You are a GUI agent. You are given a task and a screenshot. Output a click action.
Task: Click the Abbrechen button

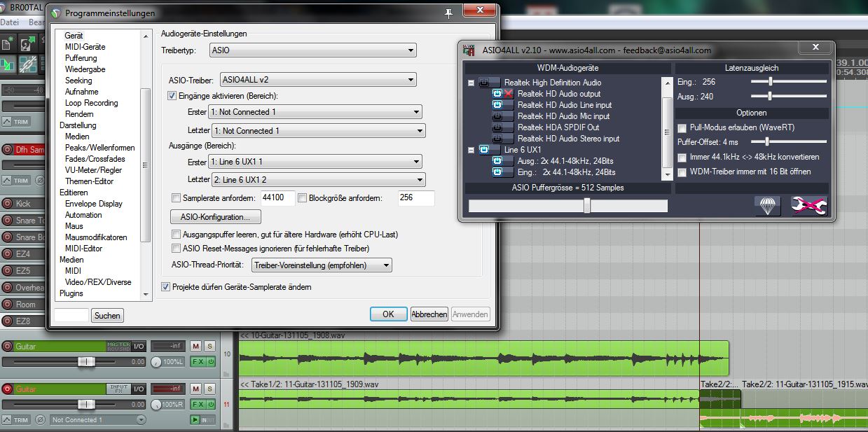429,314
